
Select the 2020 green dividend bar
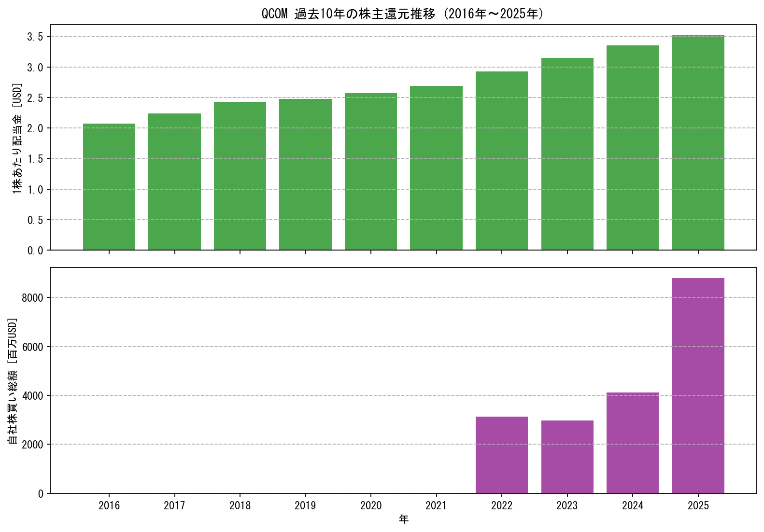371,171
